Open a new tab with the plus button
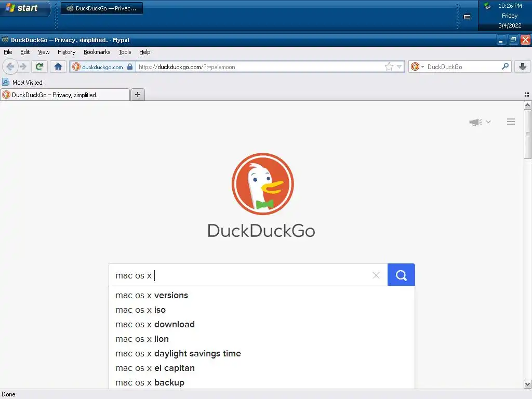Image resolution: width=532 pixels, height=399 pixels. 137,95
